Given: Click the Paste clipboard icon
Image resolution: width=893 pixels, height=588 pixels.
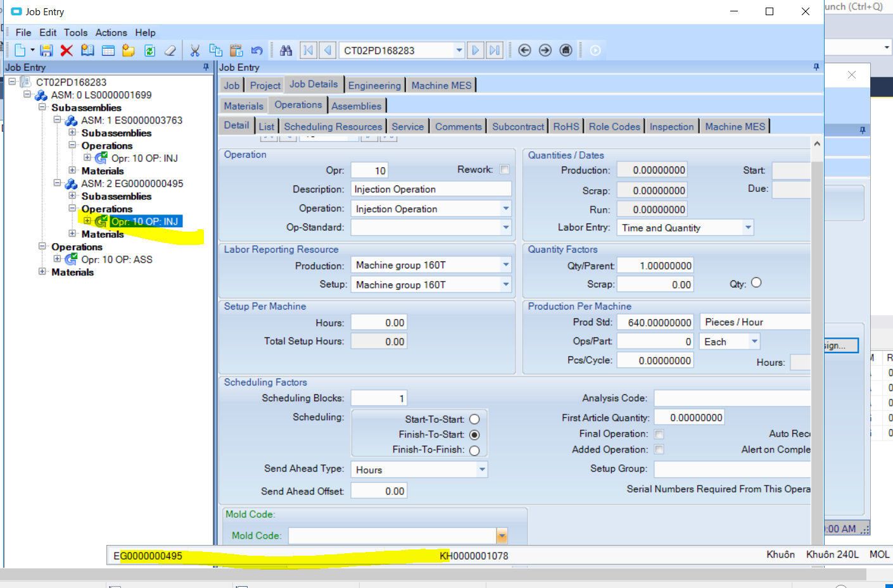Looking at the screenshot, I should 237,50.
